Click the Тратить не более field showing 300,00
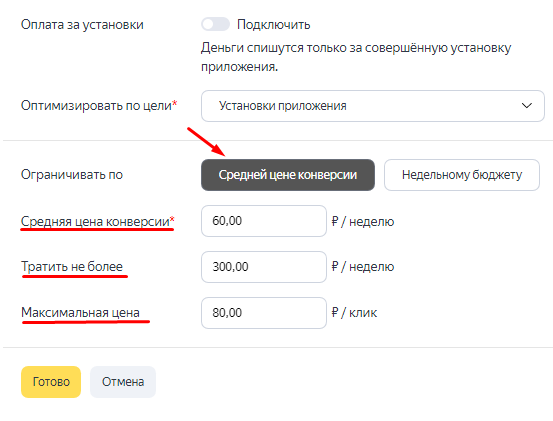Viewport: 553px width, 421px height. (264, 267)
